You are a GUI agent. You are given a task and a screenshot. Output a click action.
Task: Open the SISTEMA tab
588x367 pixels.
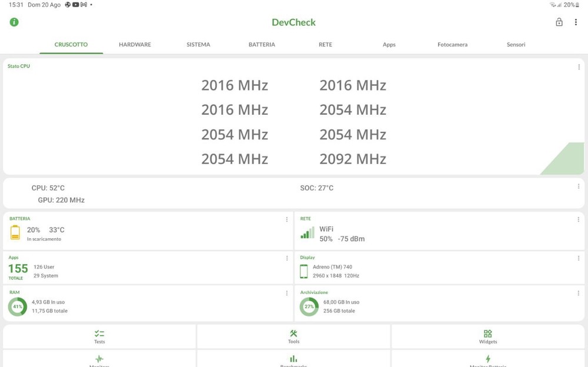pos(198,45)
